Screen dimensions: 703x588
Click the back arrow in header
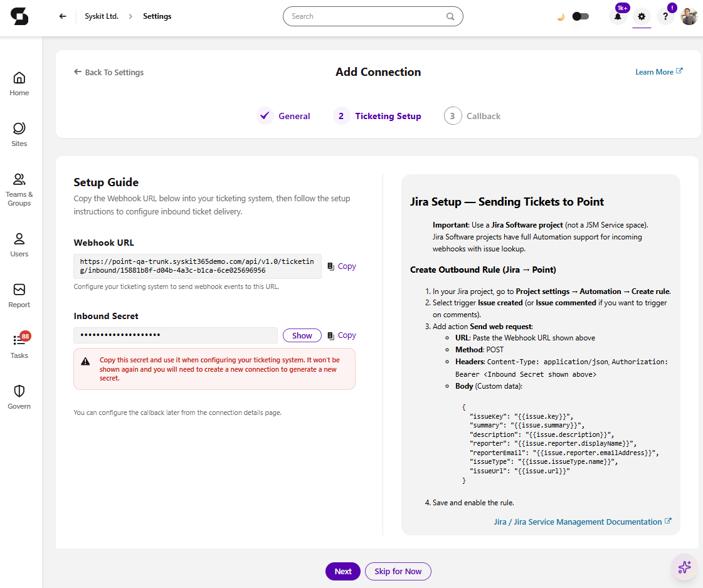tap(63, 16)
